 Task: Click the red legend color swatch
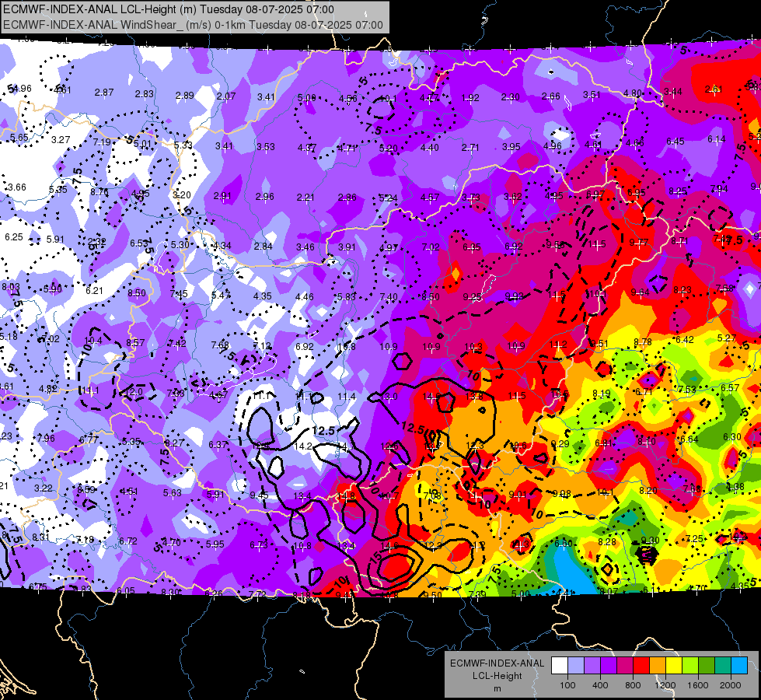coord(641,666)
